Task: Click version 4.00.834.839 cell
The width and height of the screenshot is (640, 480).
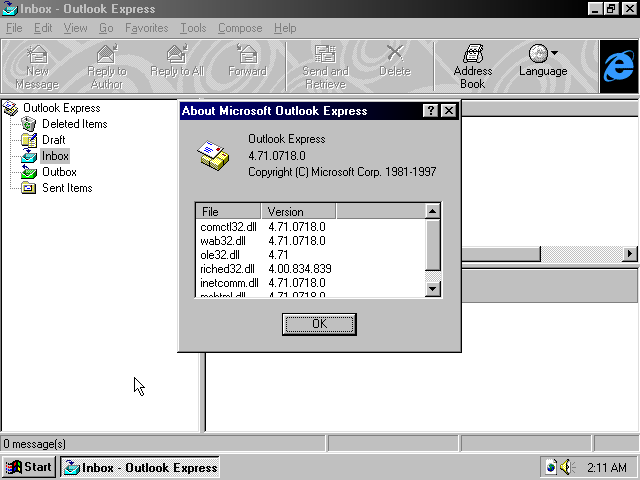Action: pyautogui.click(x=300, y=269)
